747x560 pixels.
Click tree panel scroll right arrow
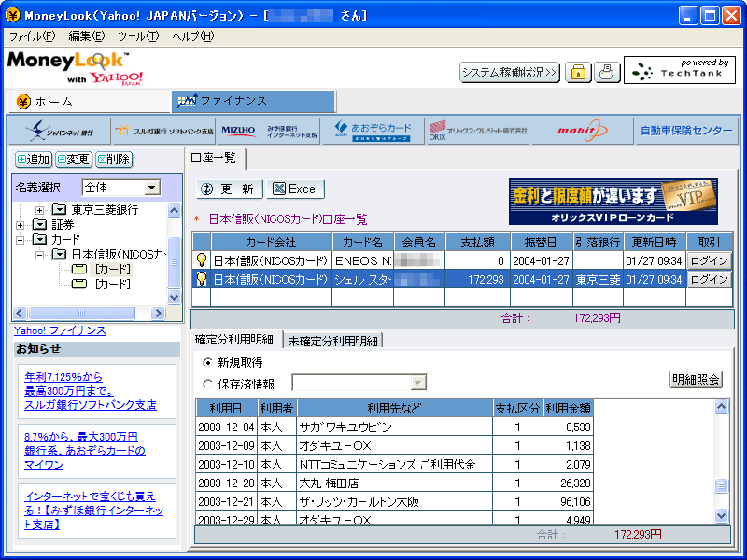click(158, 313)
